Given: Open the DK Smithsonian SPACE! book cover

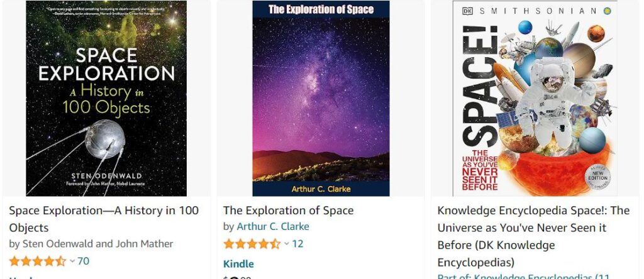Looking at the screenshot, I should pos(535,98).
